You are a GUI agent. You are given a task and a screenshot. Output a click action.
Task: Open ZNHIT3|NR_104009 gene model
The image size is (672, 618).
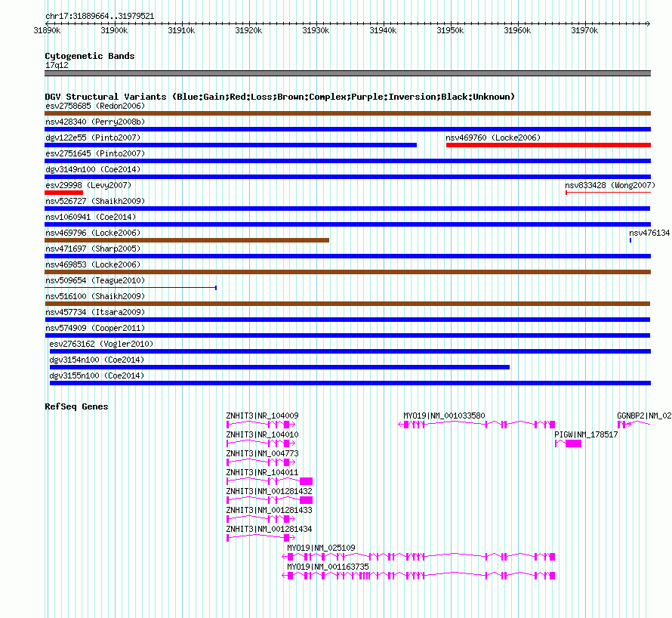(260, 425)
